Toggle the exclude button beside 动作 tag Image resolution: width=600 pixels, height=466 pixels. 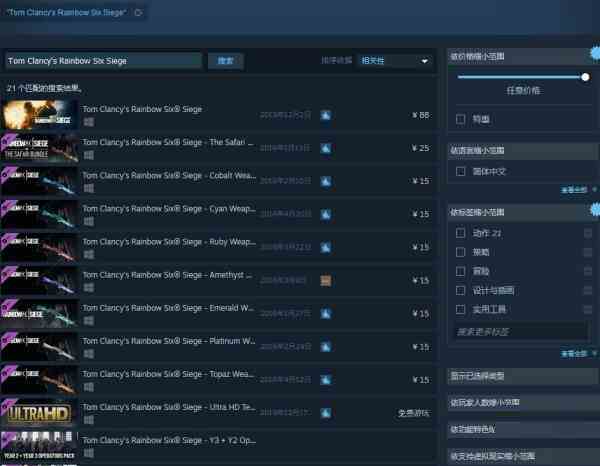588,233
